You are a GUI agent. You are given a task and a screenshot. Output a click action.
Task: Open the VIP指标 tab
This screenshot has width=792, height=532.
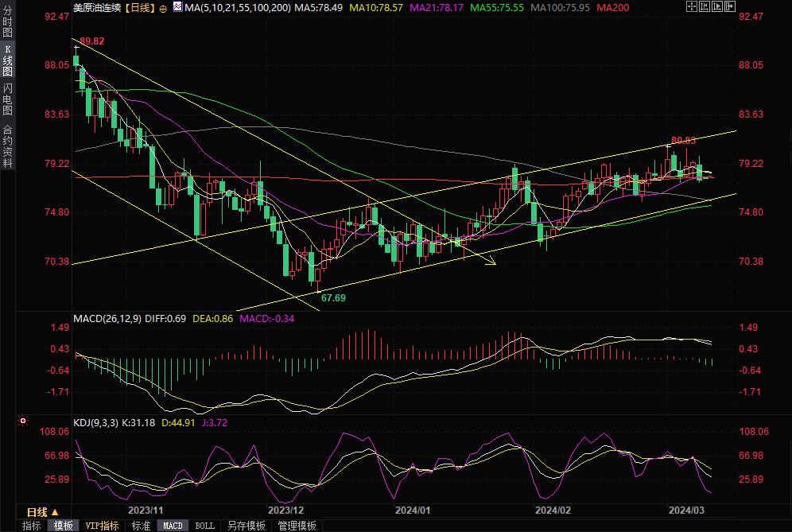pos(103,526)
